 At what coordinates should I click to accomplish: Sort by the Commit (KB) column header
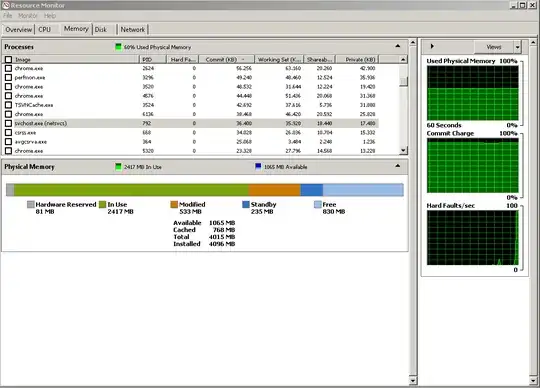227,59
